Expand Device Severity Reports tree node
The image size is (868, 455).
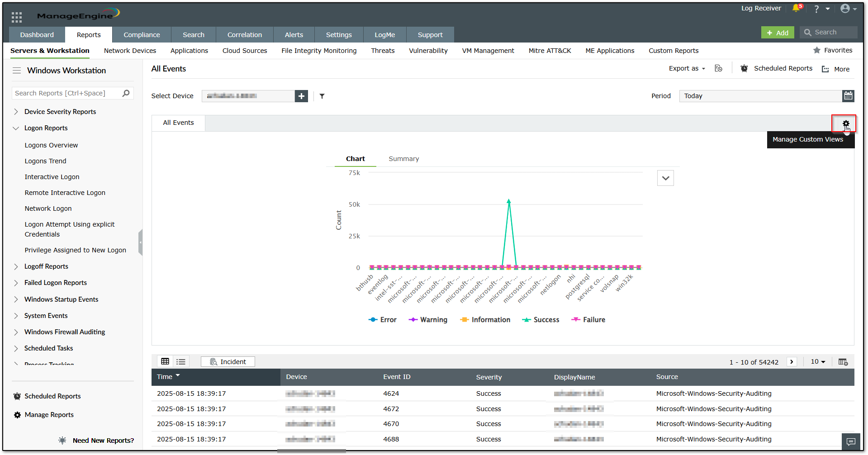[16, 112]
